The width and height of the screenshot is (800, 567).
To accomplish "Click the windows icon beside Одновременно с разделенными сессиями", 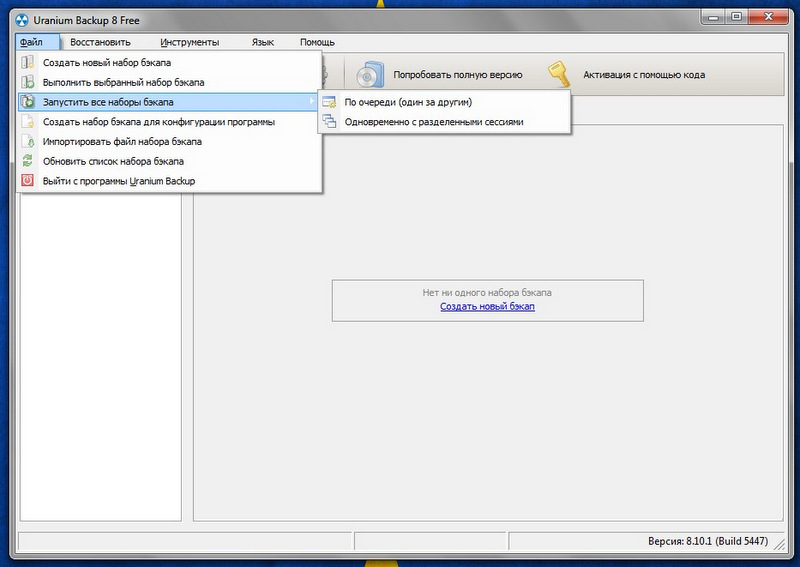I will 330,121.
